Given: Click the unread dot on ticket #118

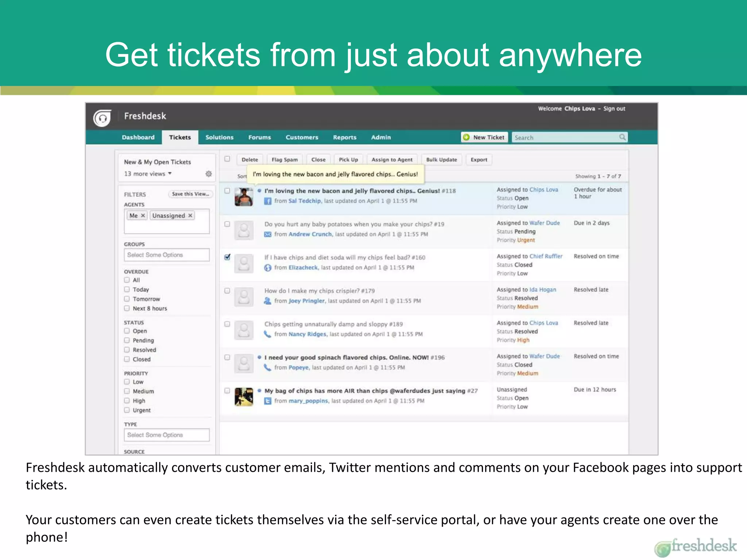Looking at the screenshot, I should (259, 191).
